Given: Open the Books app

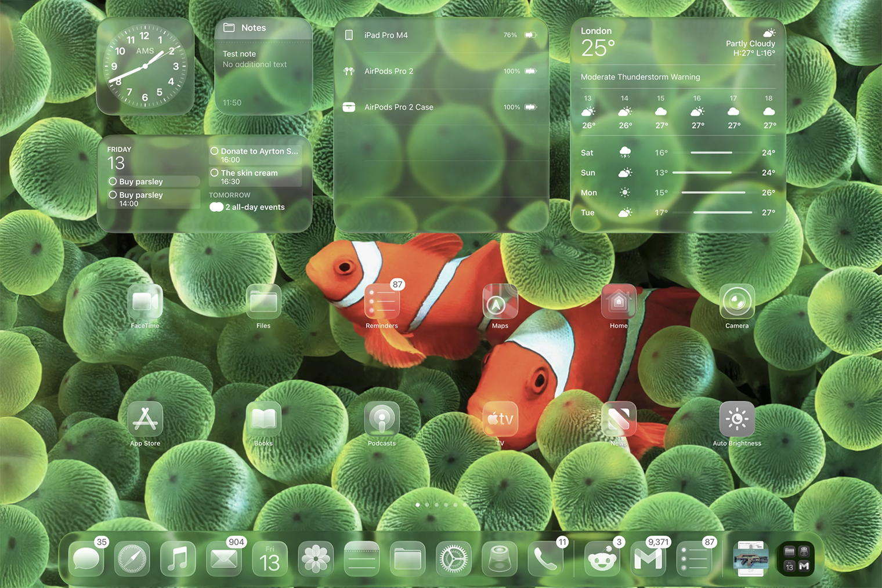Looking at the screenshot, I should point(263,419).
